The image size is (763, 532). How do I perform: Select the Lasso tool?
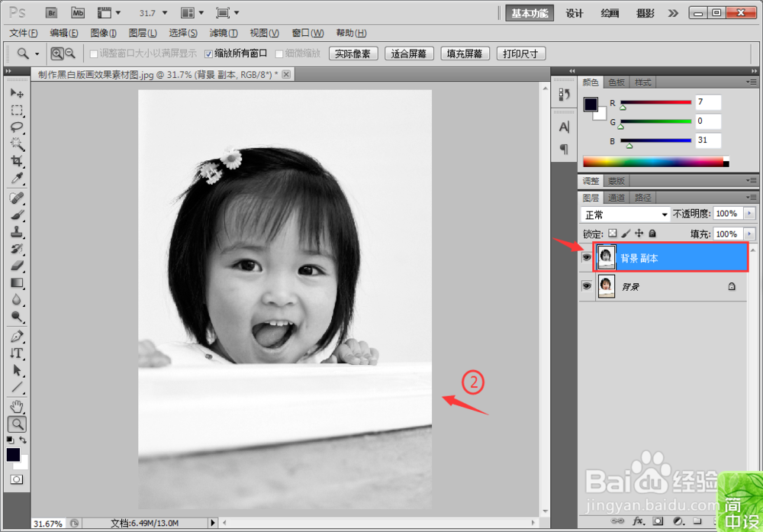click(17, 127)
